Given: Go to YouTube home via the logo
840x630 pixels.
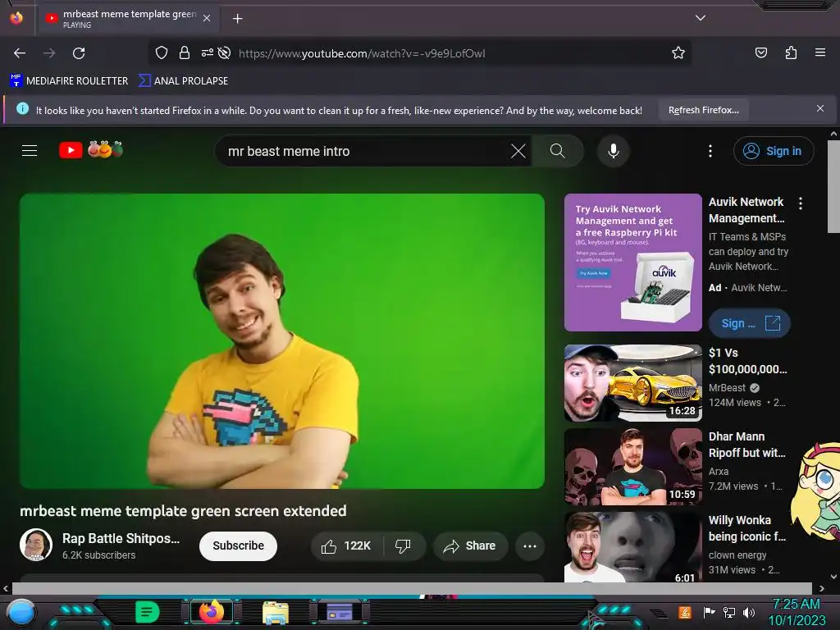Looking at the screenshot, I should tap(91, 150).
